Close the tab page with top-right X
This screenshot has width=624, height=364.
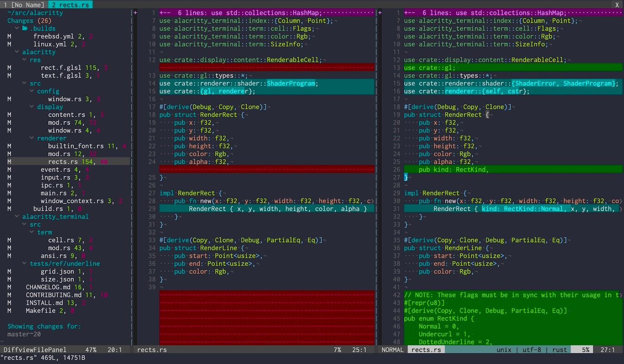point(617,5)
